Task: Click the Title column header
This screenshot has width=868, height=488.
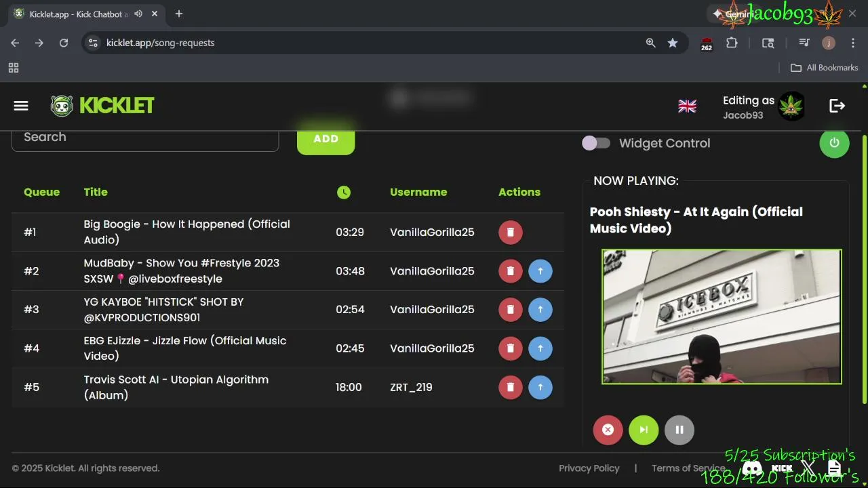Action: (96, 192)
